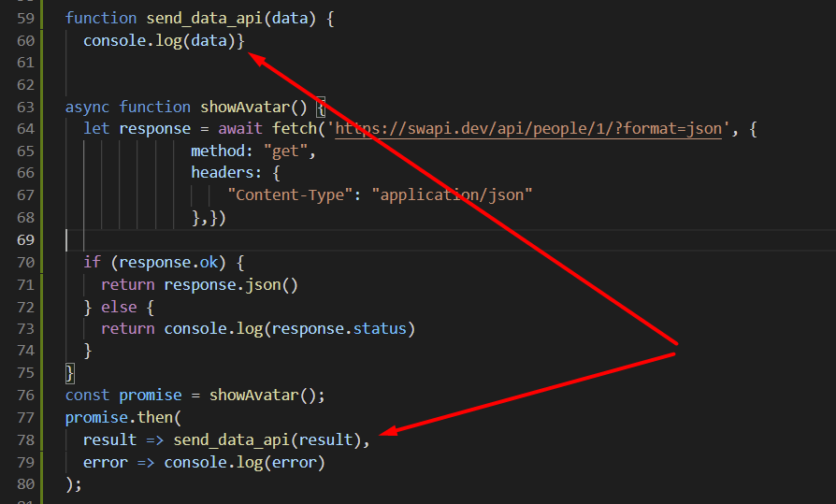Screen dimensions: 836x504
Task: Click response.ok in the if condition
Action: 168,263
